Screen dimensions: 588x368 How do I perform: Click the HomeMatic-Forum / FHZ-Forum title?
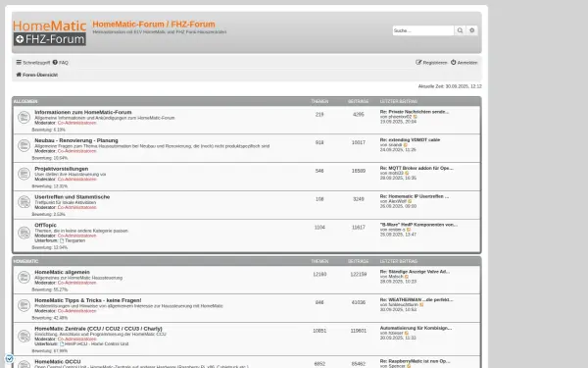154,24
